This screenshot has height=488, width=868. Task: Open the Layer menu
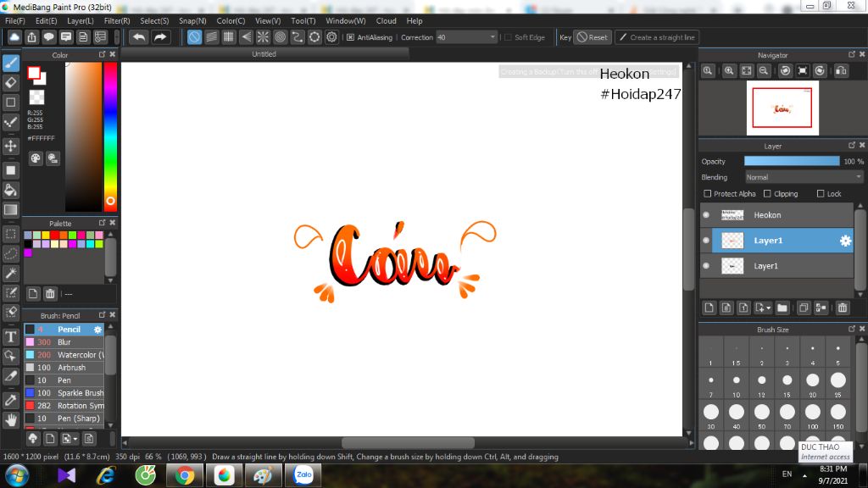(x=81, y=21)
